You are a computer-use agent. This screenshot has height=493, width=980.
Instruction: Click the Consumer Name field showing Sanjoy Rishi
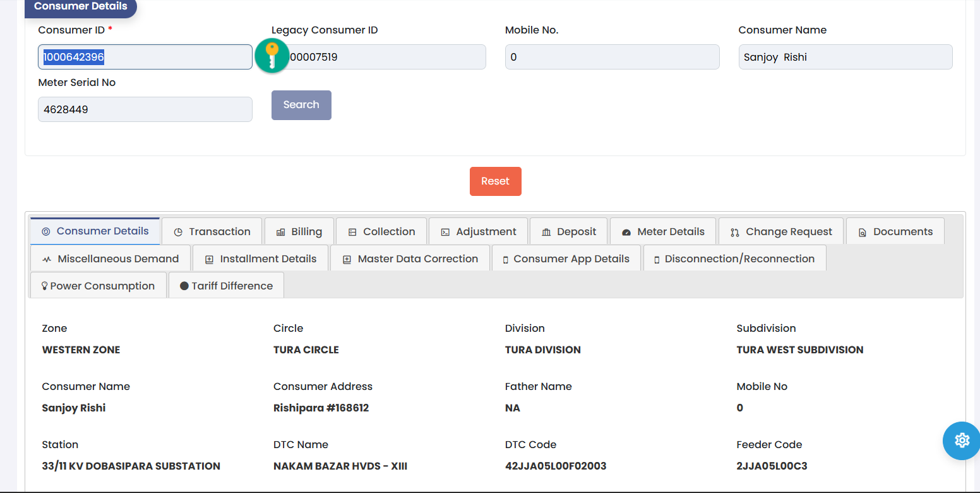[x=846, y=57]
